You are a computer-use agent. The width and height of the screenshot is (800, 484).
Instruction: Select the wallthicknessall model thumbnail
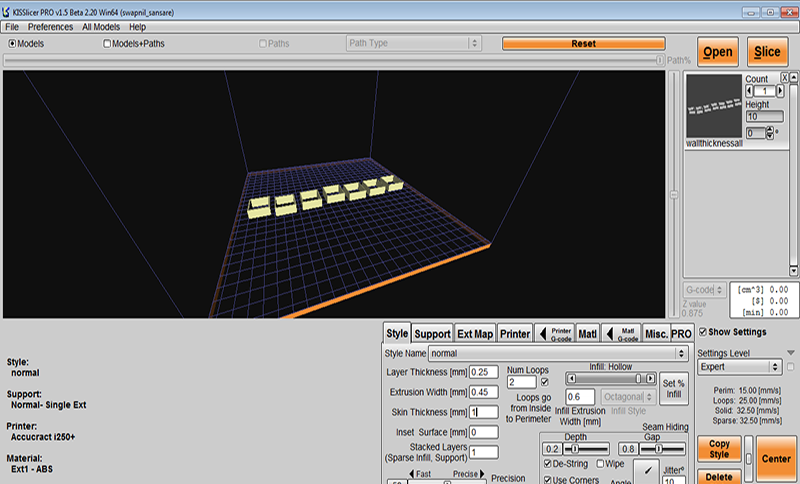pos(714,106)
